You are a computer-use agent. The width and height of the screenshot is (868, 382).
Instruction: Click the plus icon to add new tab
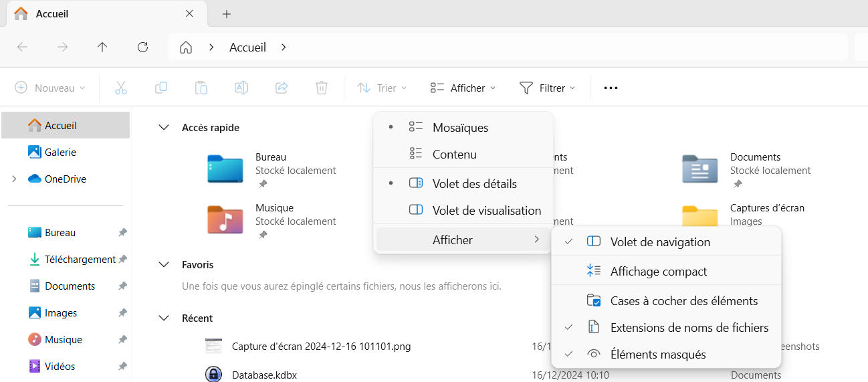(227, 14)
